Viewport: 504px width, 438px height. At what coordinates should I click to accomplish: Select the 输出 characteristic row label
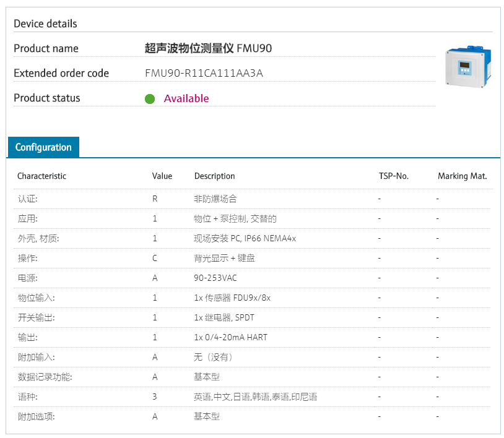(x=28, y=338)
